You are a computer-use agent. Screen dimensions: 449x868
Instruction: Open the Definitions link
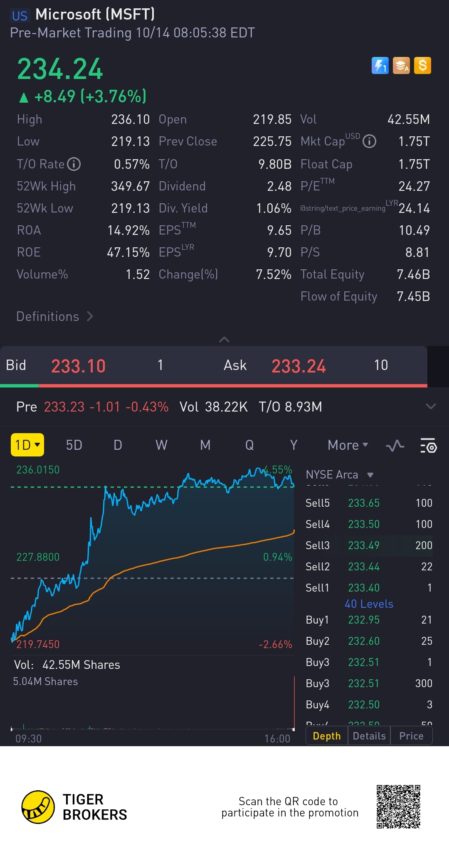pyautogui.click(x=54, y=317)
